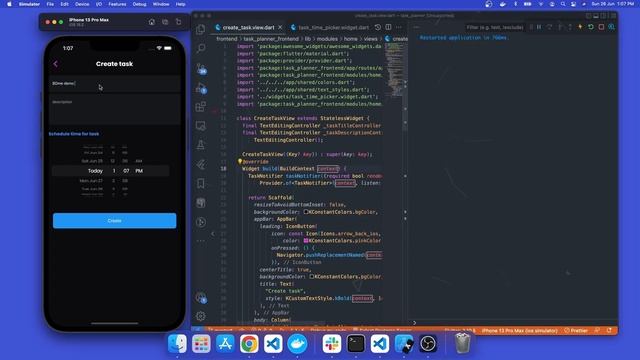Click Prettier in the status bar
Screen dimensions: 640x360
pos(576,331)
